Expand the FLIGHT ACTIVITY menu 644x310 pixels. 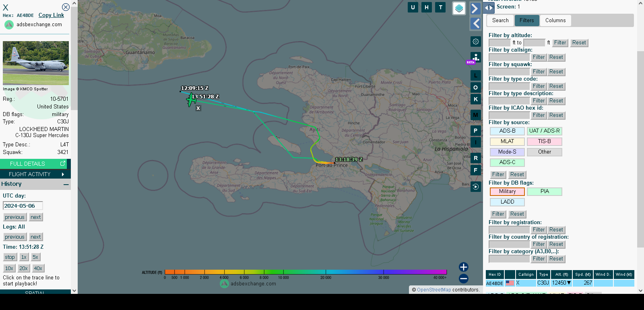(x=35, y=174)
